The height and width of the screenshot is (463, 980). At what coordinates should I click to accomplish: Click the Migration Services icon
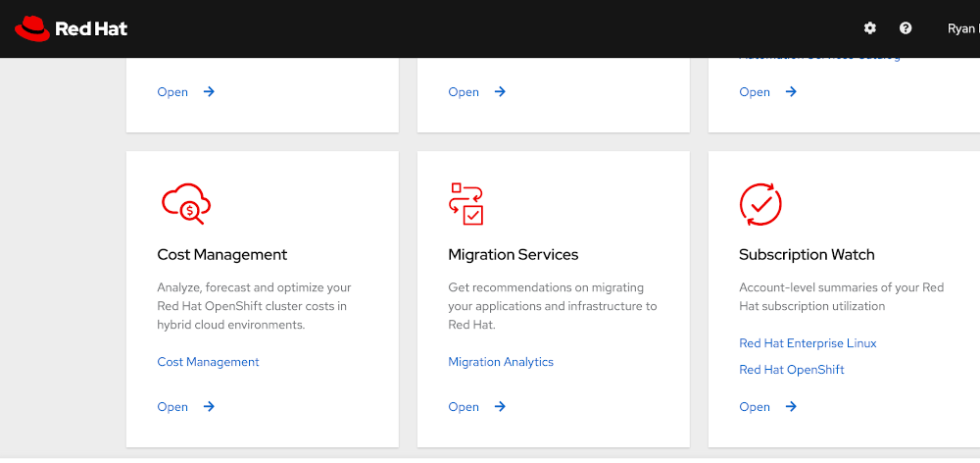[466, 204]
